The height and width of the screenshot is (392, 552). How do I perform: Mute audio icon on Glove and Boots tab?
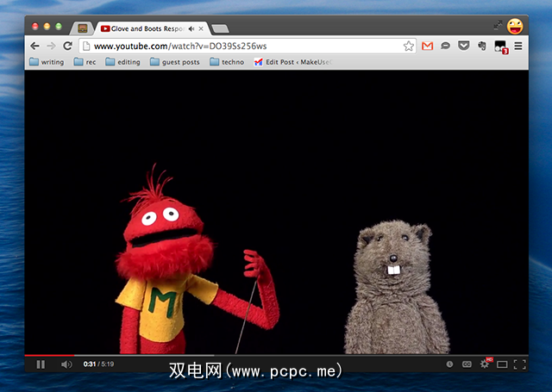click(191, 28)
